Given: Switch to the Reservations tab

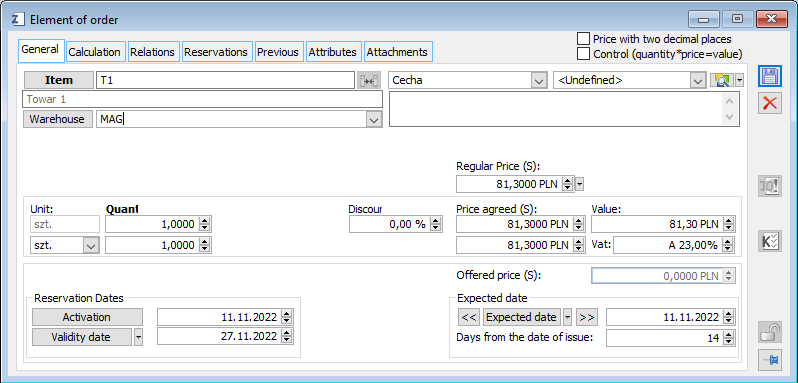Looking at the screenshot, I should 216,52.
